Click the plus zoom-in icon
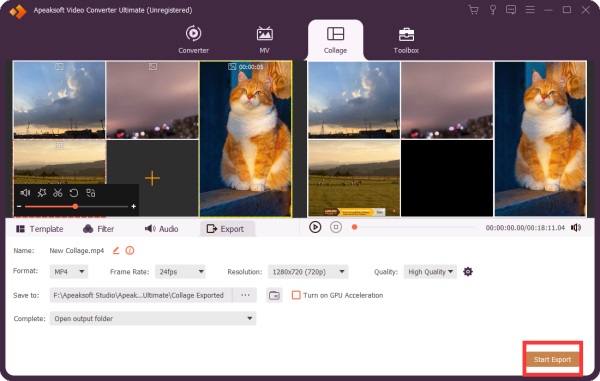600x381 pixels. 134,207
